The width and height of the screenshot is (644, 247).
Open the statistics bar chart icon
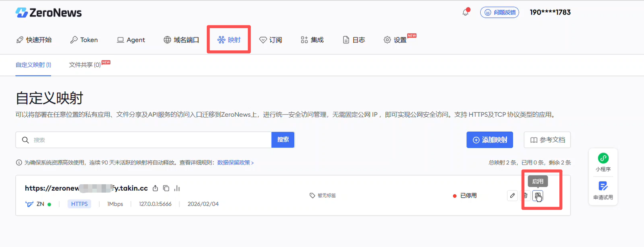[177, 188]
